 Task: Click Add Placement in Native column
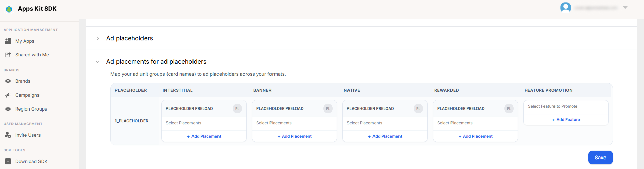click(x=385, y=136)
